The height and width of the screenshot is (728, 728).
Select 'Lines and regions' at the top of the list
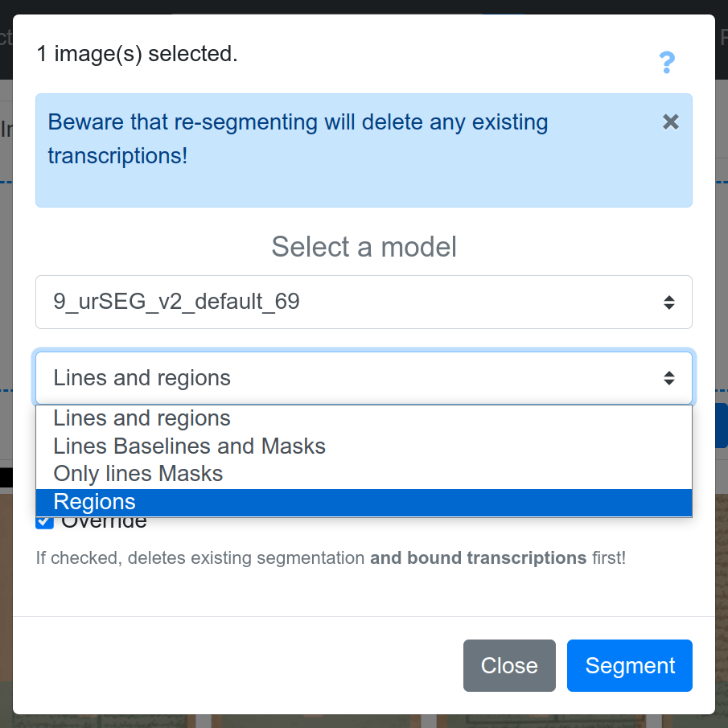[141, 417]
